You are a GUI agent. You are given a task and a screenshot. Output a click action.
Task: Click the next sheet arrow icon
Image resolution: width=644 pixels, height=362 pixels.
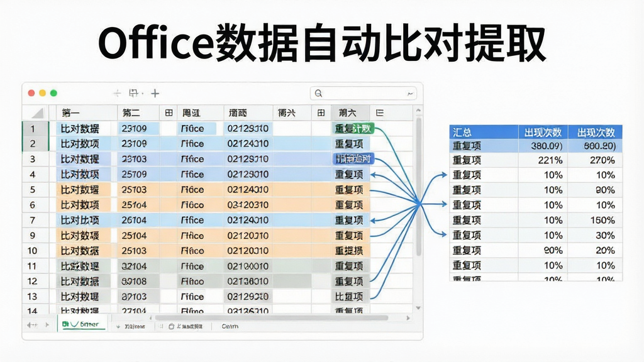click(47, 325)
